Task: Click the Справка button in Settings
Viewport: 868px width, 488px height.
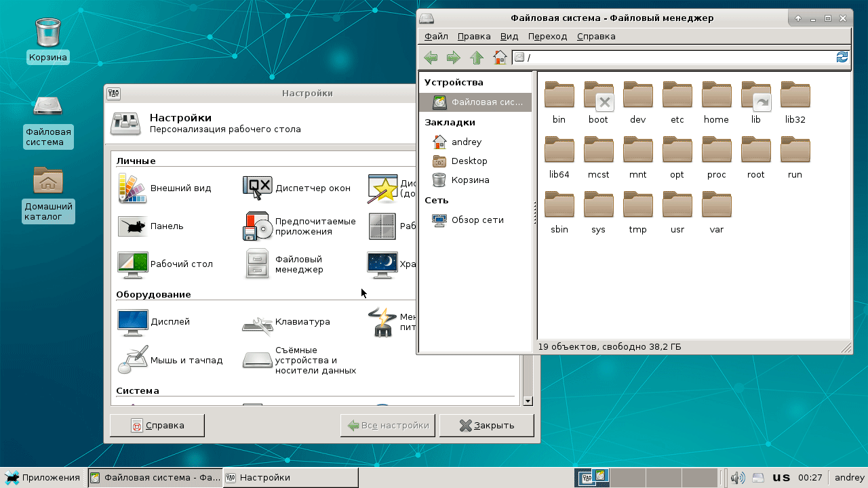Action: [157, 426]
